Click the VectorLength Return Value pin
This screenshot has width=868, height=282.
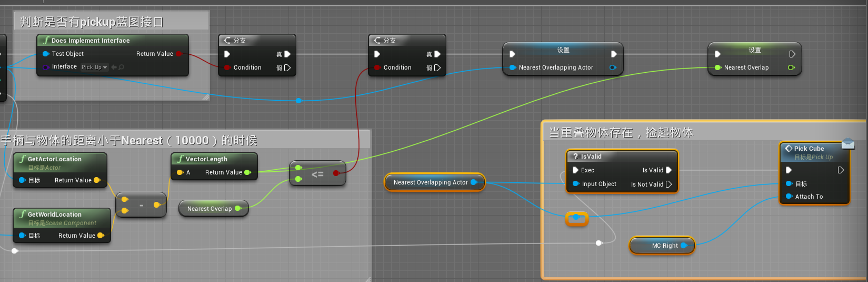coord(247,172)
